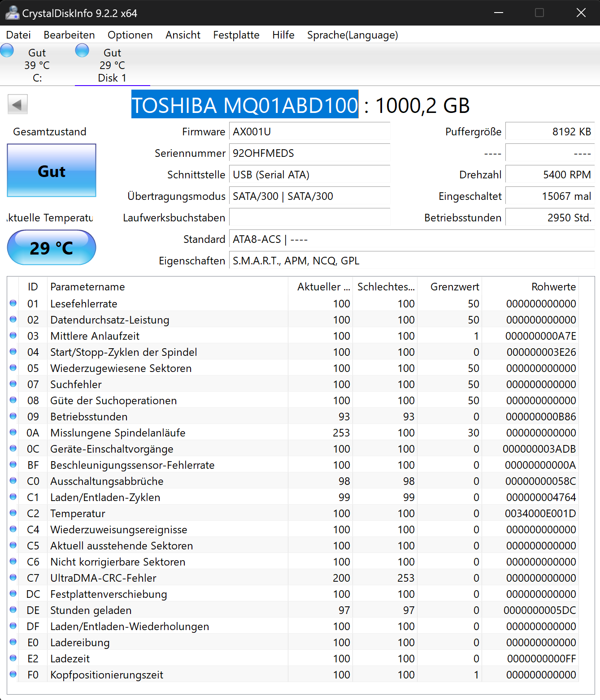Click the Übertragungsmodus field SATA/300
600x700 pixels.
click(x=309, y=196)
